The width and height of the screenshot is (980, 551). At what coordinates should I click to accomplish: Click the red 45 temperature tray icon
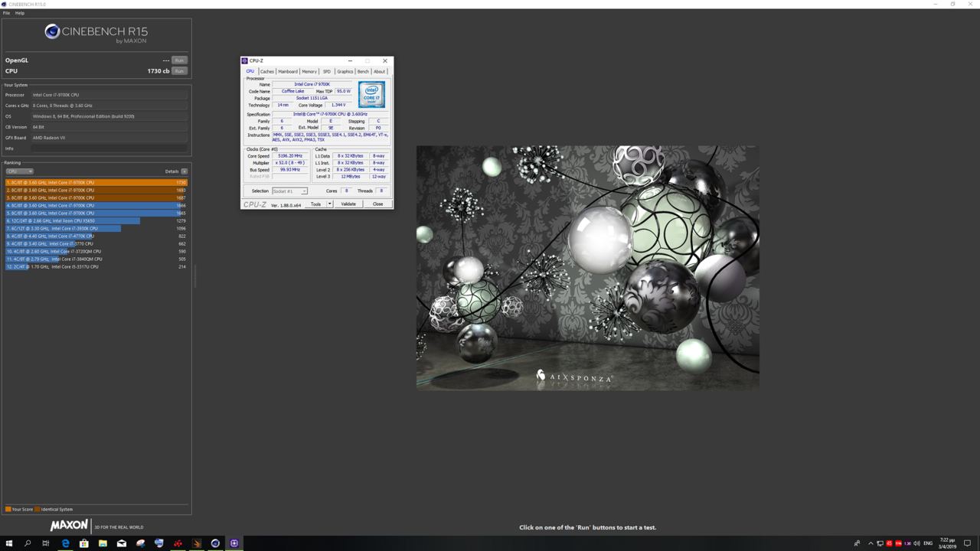[889, 543]
